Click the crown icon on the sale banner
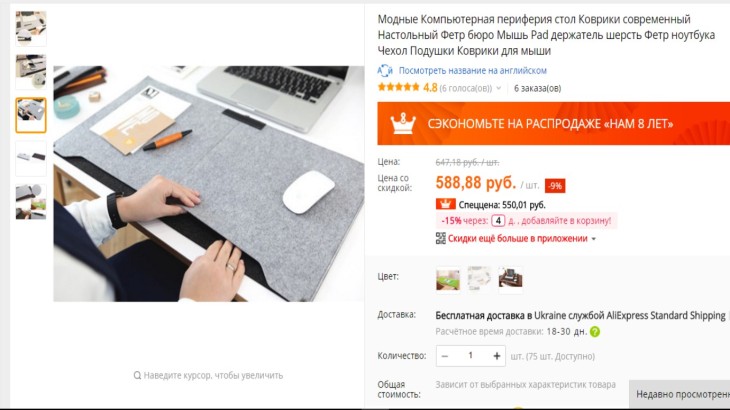 point(403,124)
